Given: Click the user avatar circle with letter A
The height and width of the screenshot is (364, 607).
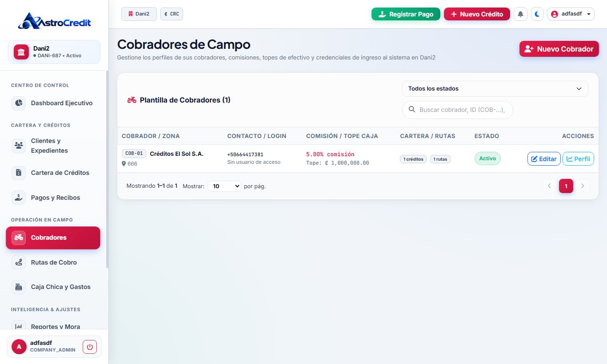Looking at the screenshot, I should pos(19,347).
